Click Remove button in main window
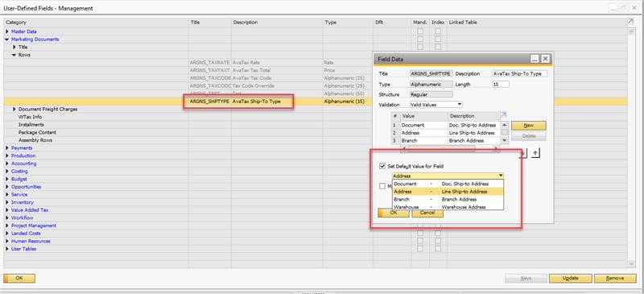 coord(615,279)
